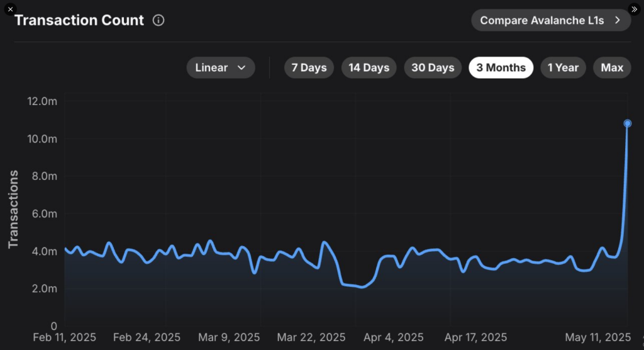This screenshot has width=644, height=350.
Task: Close the panel using the X icon
Action: pyautogui.click(x=9, y=9)
